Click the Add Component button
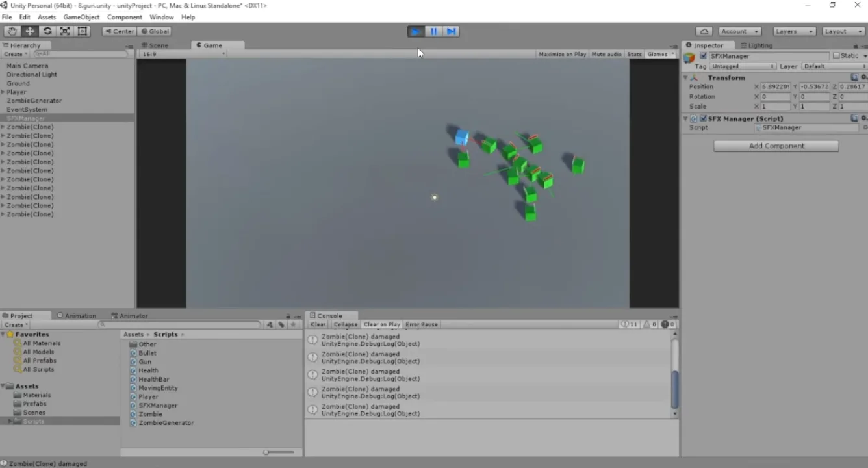This screenshot has width=868, height=468. pyautogui.click(x=776, y=146)
